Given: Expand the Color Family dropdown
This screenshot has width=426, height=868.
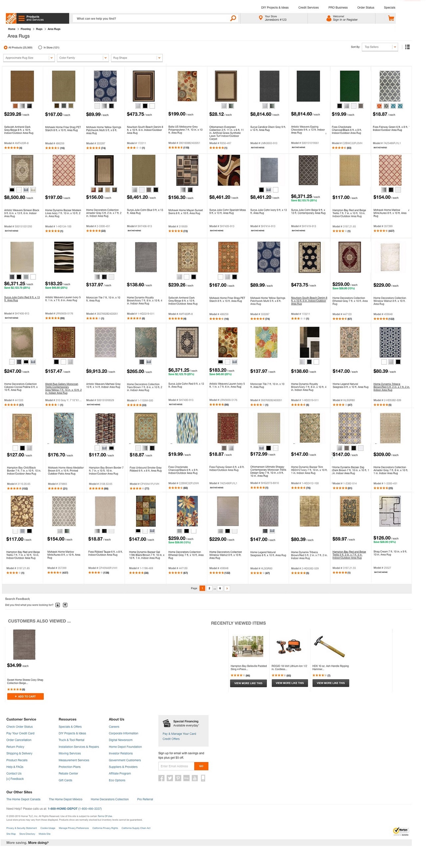Looking at the screenshot, I should pos(83,58).
